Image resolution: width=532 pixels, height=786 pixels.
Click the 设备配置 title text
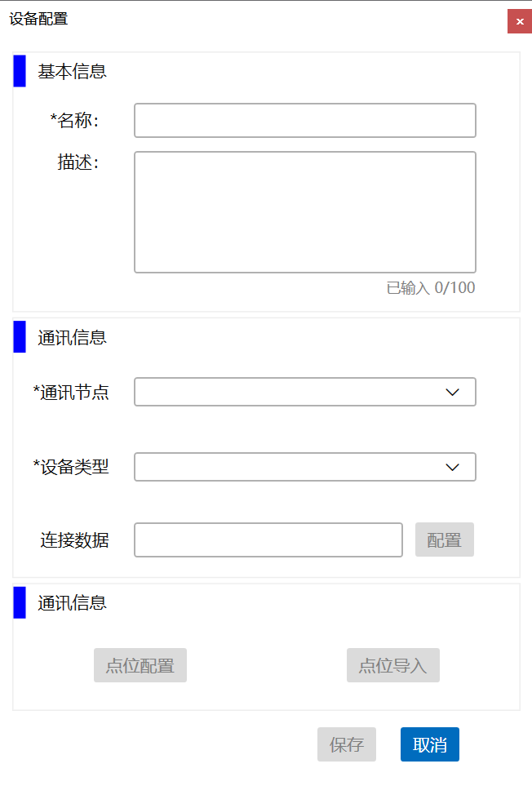click(38, 20)
